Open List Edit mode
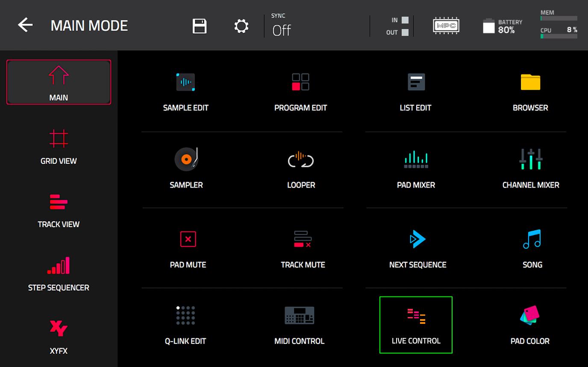The height and width of the screenshot is (367, 588). click(x=416, y=92)
